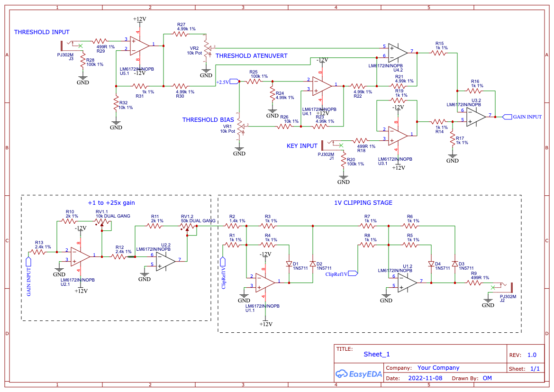
Task: Select ClipRef1V port below R8
Action: coord(354,273)
